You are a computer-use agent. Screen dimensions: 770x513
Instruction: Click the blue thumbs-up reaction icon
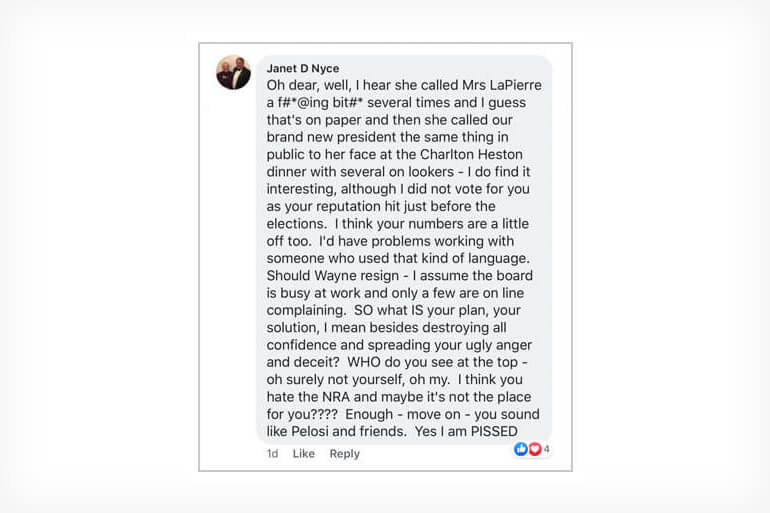pos(521,449)
